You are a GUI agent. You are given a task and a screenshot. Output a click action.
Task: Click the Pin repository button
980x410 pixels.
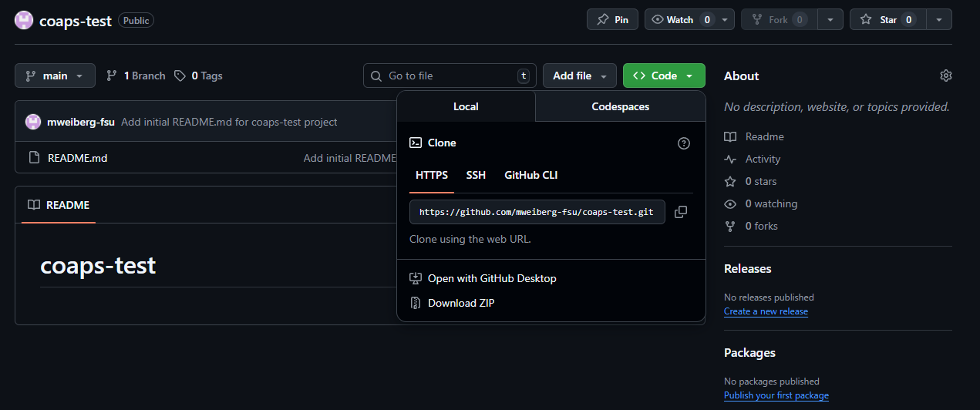point(612,20)
